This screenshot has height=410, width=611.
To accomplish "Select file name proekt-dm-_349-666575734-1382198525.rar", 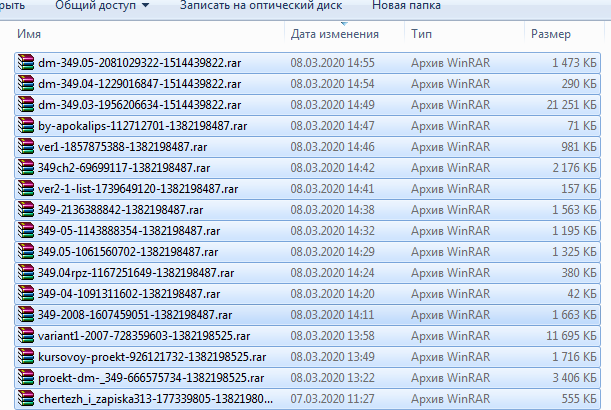I will click(x=151, y=379).
